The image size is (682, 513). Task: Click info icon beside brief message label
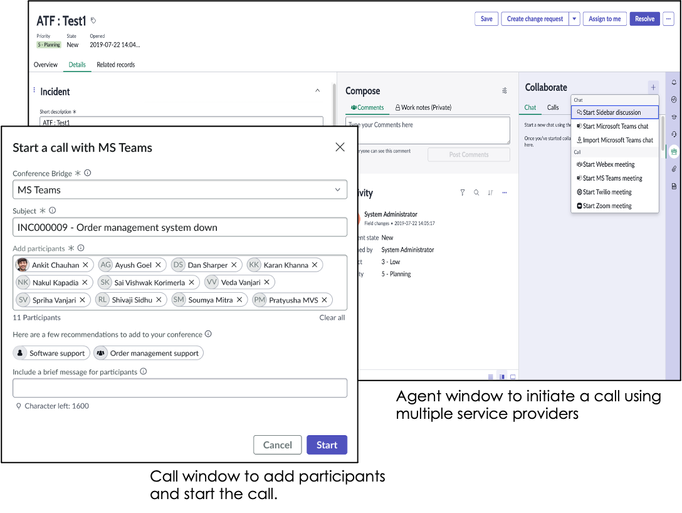[144, 371]
